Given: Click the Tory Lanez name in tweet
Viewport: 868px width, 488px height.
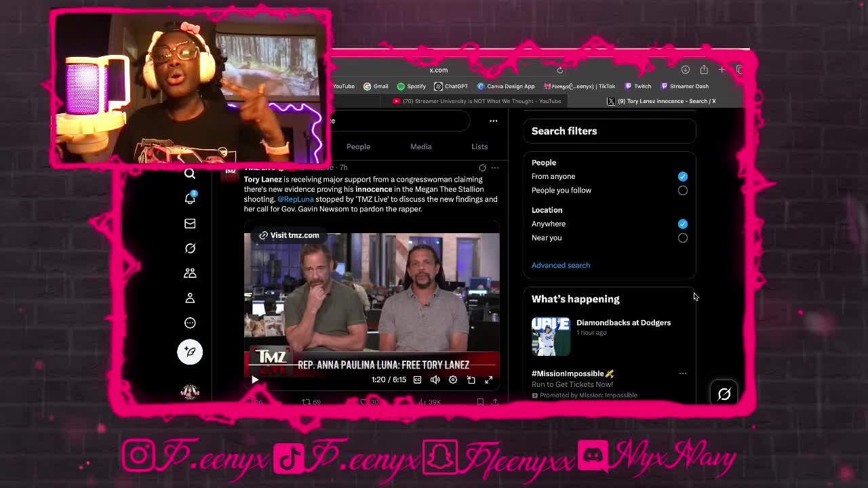Looking at the screenshot, I should (x=262, y=180).
